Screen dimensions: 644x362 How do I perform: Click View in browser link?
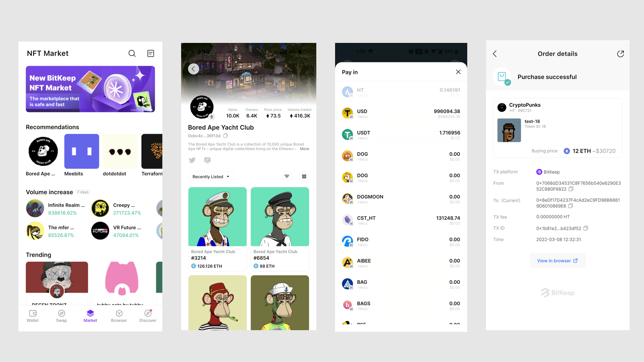(557, 261)
